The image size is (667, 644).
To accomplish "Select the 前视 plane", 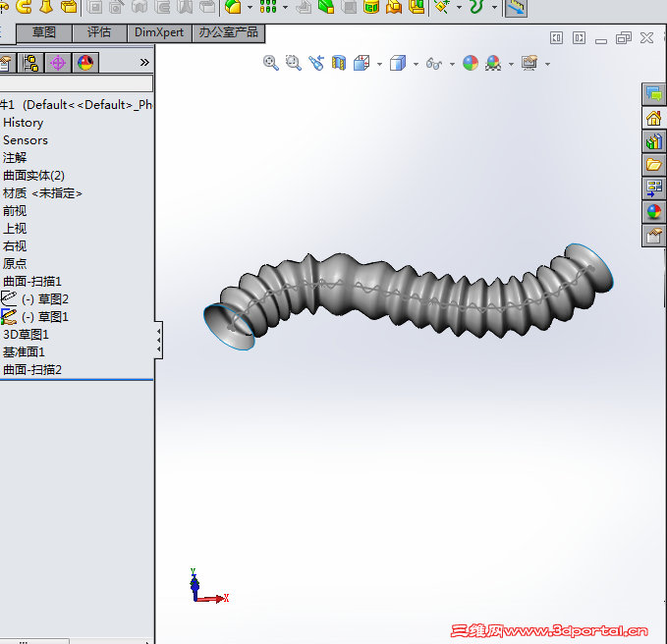I will coord(15,211).
